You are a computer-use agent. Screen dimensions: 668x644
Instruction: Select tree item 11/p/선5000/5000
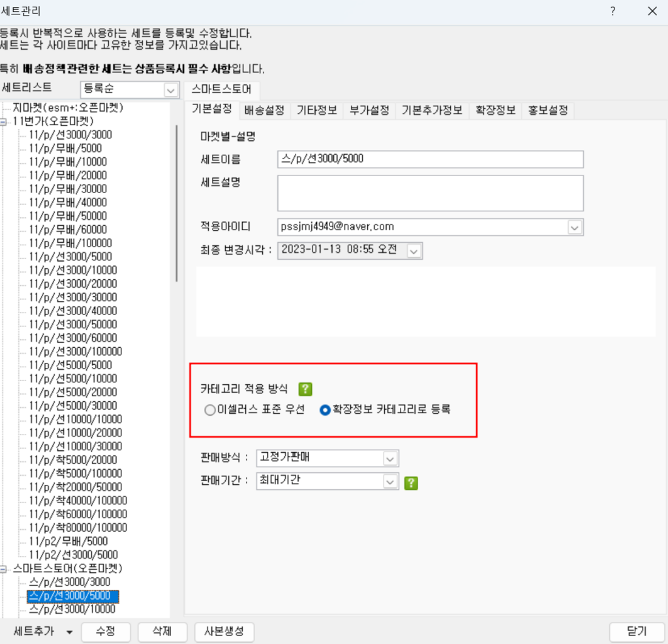tap(70, 365)
